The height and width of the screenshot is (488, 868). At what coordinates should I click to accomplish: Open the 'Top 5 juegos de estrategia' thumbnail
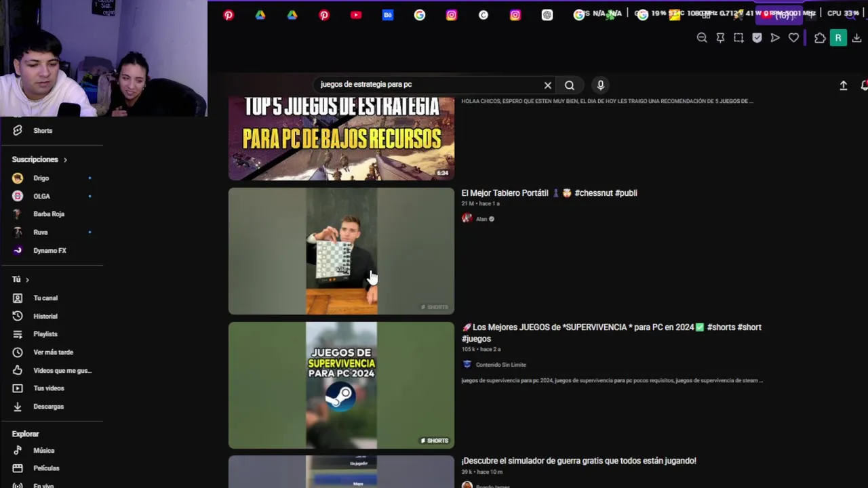pyautogui.click(x=341, y=138)
